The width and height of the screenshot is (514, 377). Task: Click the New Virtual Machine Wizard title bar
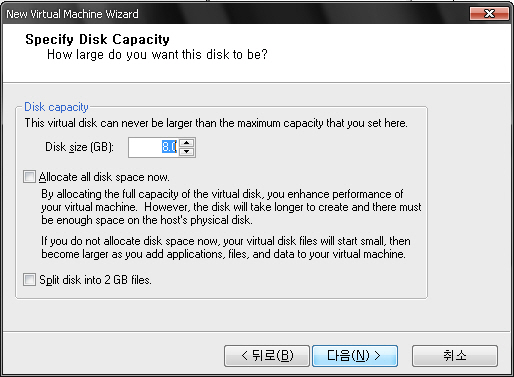[233, 14]
